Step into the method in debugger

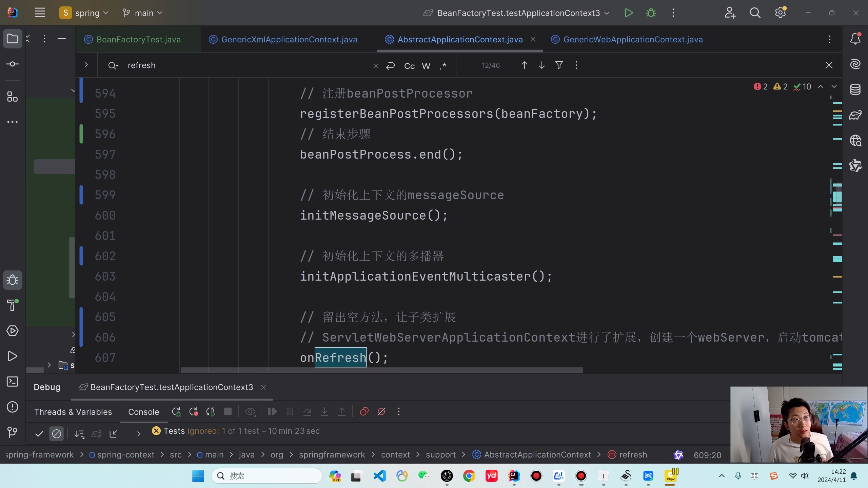[324, 412]
